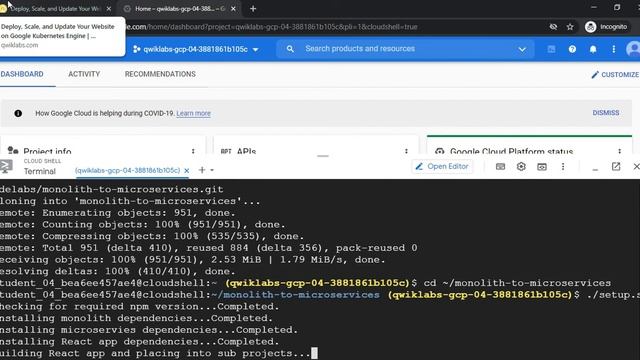640x360 pixels.
Task: Open the qwiklabs-gcp-04-3881861b105c project selector
Action: coord(196,49)
